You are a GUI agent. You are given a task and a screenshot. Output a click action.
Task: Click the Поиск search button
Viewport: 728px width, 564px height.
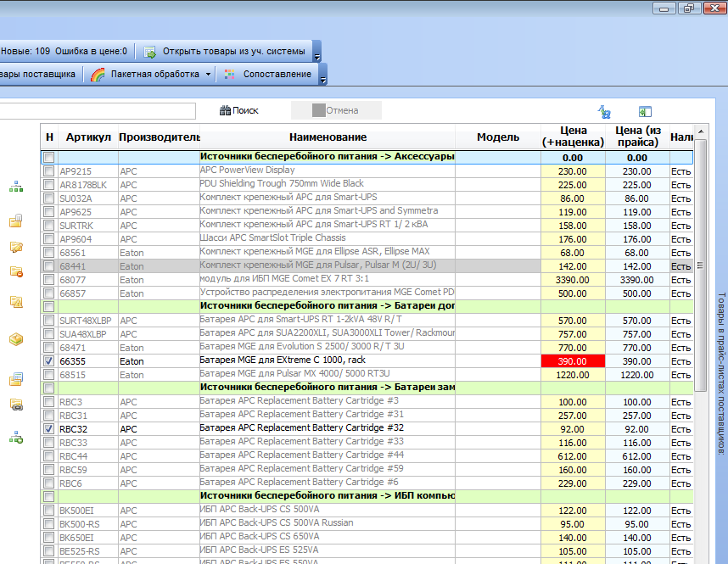[239, 110]
